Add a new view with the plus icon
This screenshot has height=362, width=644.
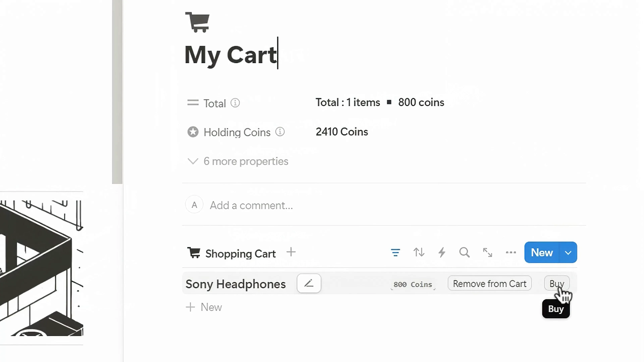pos(291,252)
